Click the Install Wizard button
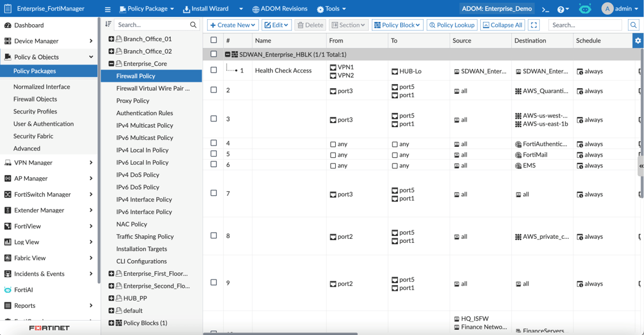644x335 pixels. pyautogui.click(x=206, y=9)
